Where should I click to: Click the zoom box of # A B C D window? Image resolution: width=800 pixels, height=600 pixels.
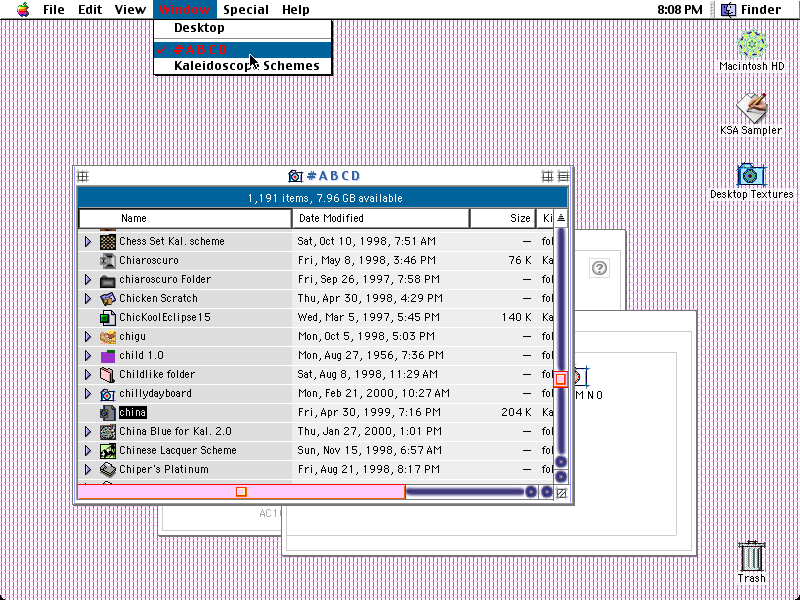coord(547,177)
